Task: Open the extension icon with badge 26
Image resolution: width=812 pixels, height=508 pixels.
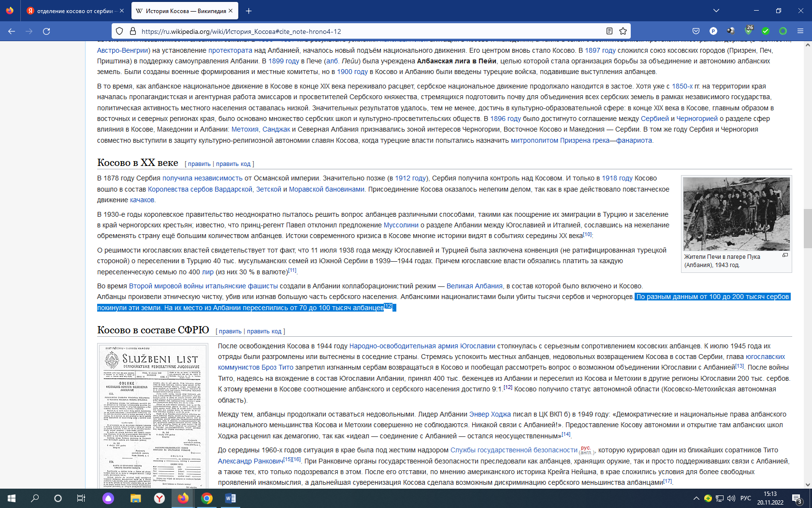Action: pyautogui.click(x=748, y=31)
